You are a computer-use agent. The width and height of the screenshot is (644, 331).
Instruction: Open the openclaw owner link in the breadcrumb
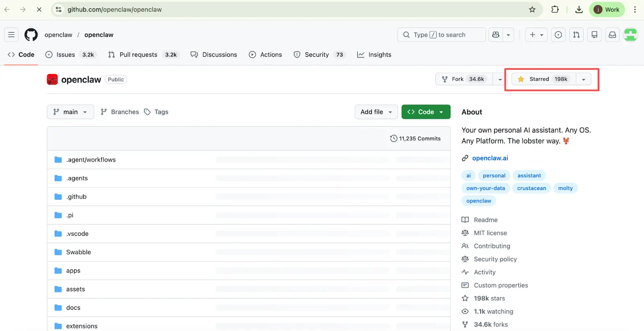(58, 35)
